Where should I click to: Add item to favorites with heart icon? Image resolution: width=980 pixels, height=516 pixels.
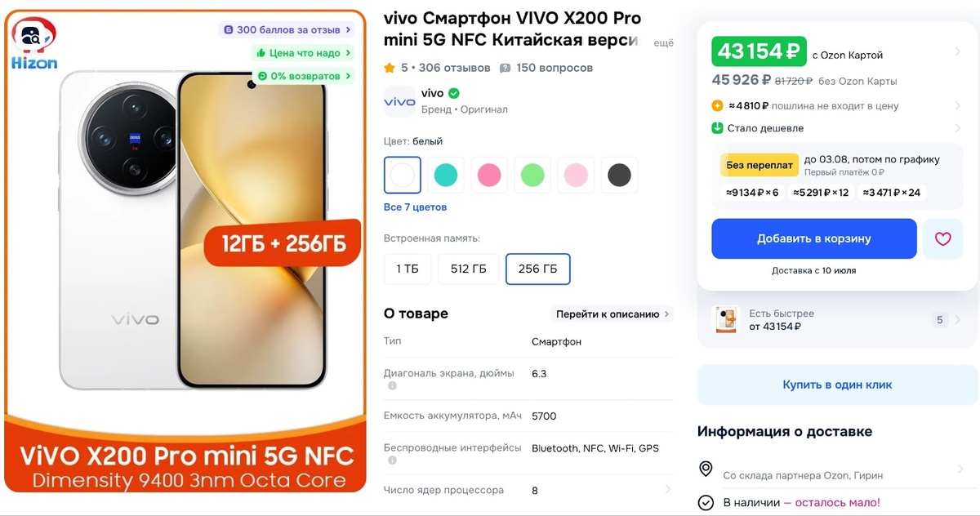943,239
